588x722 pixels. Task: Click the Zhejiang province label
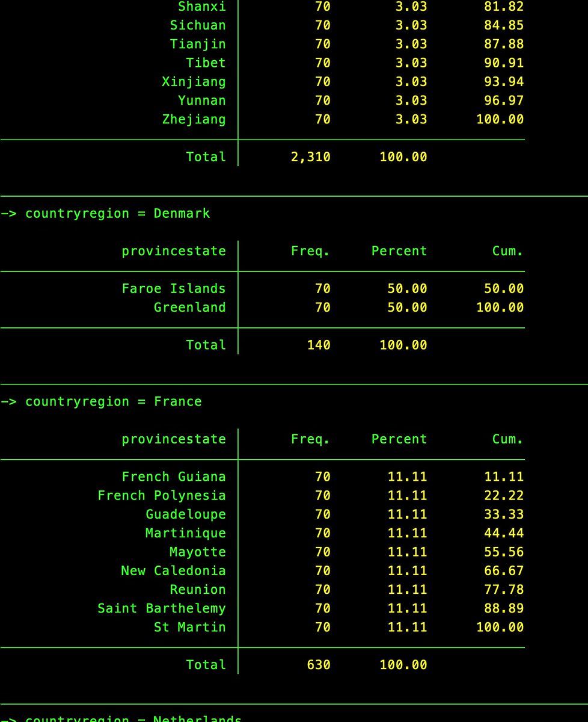point(194,119)
